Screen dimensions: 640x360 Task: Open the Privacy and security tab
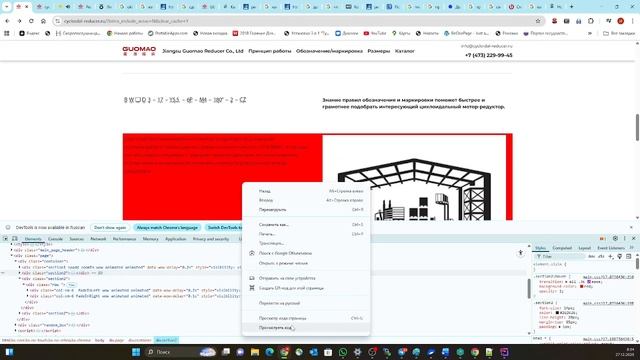click(211, 239)
